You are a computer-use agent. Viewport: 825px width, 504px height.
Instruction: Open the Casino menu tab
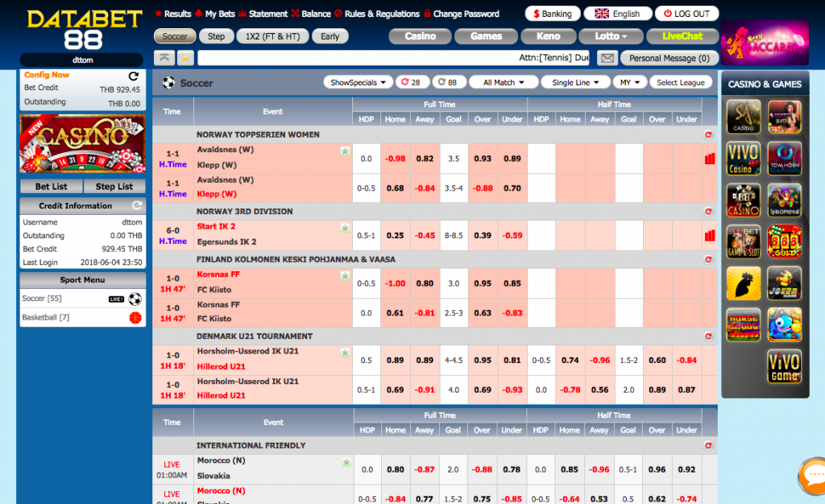[x=420, y=36]
